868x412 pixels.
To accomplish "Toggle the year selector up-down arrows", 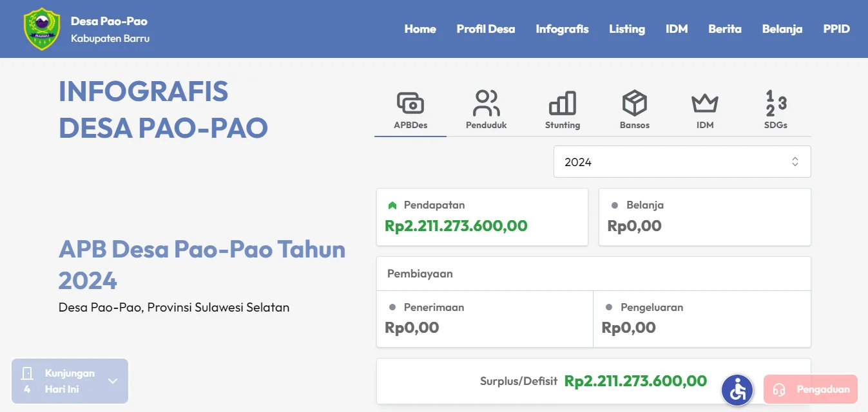I will 795,162.
